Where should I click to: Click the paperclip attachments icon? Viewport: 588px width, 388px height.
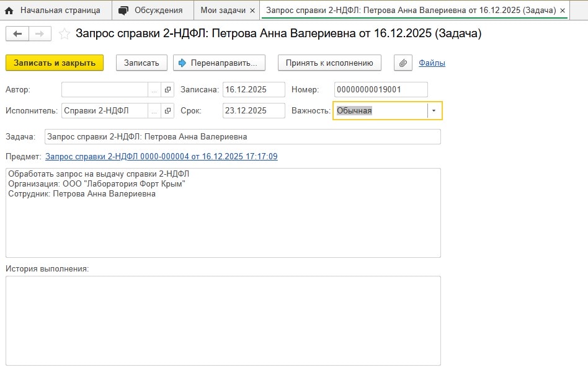click(x=403, y=63)
